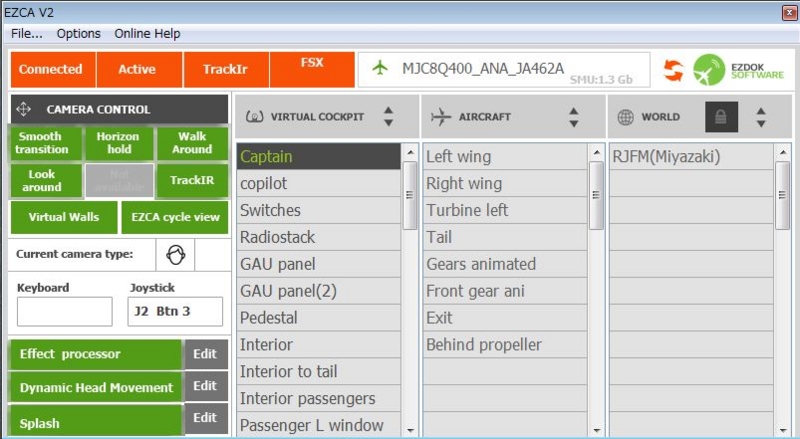Click the Joystick field showing J2 Btn 3
Screen dimensions: 800x439
pyautogui.click(x=175, y=311)
